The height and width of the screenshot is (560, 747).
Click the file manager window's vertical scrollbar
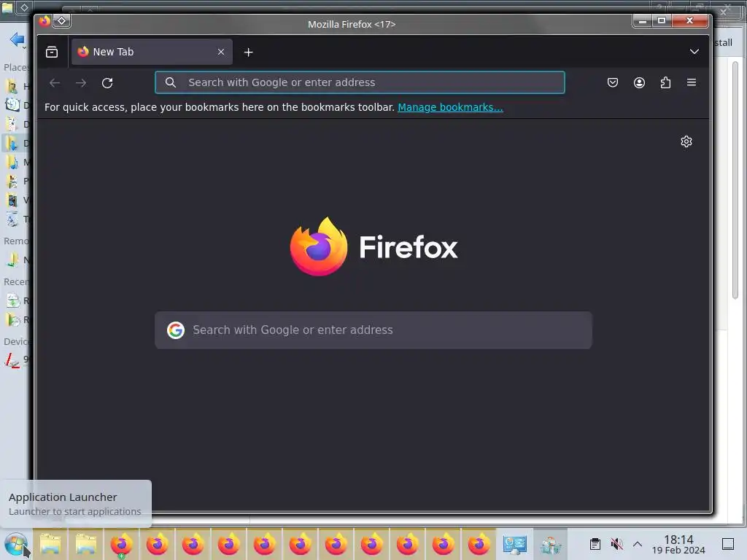pos(735,181)
